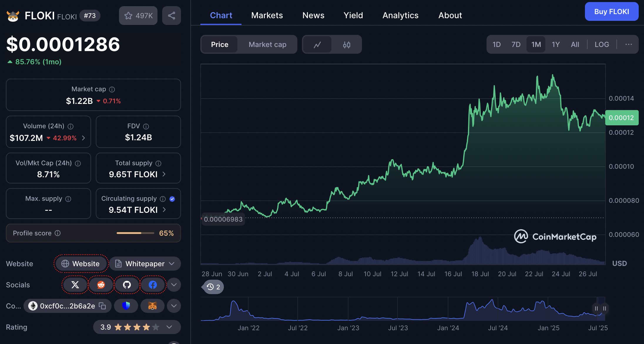The width and height of the screenshot is (644, 344).
Task: Show FDV info icon
Action: tap(146, 127)
